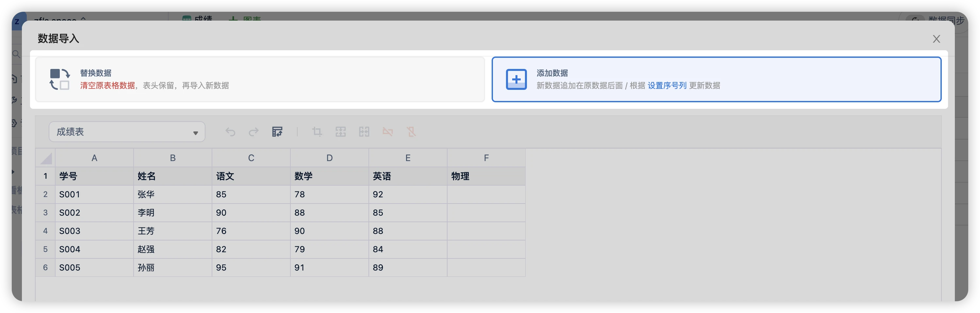
Task: Click the 物理 header cell
Action: click(486, 176)
